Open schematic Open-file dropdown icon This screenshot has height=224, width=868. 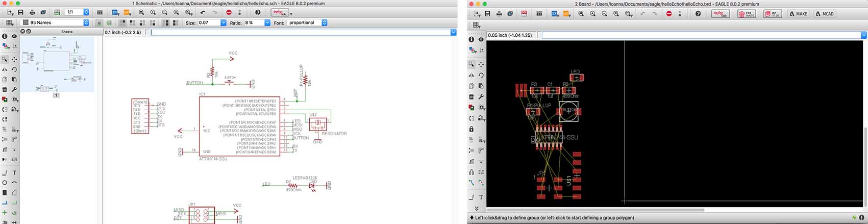[x=10, y=12]
